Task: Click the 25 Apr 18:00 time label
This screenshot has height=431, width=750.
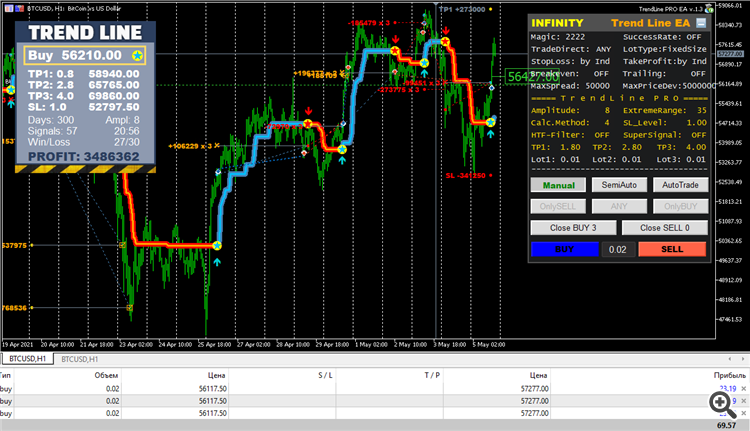Action: point(214,344)
